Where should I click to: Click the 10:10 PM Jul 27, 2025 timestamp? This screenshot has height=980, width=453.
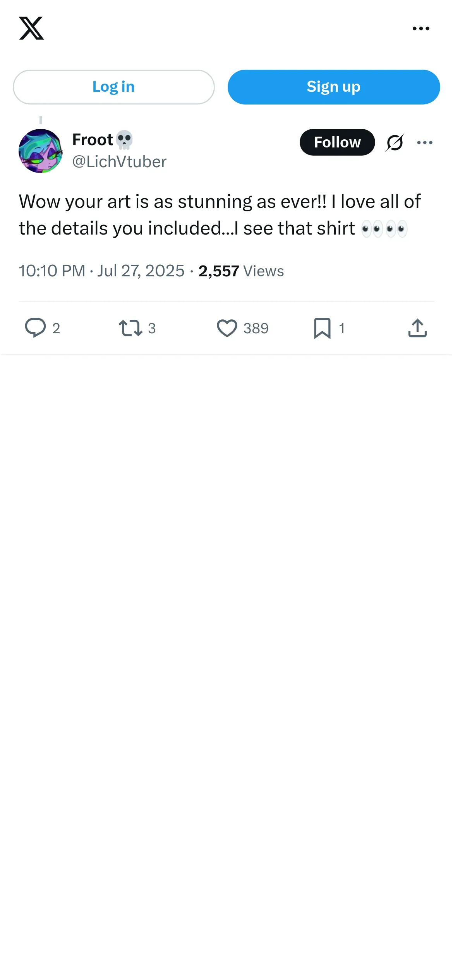click(101, 271)
